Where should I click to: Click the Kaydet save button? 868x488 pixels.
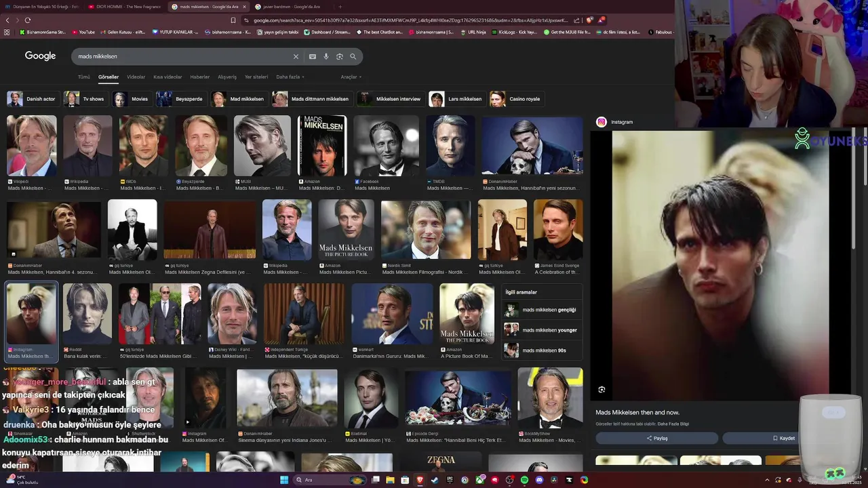784,438
